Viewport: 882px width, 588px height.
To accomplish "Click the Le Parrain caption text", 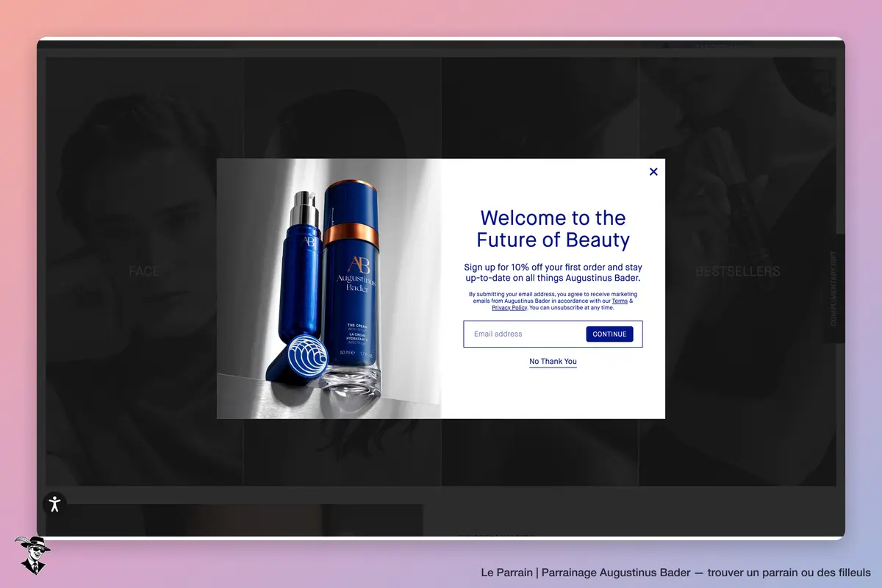I will pos(675,572).
